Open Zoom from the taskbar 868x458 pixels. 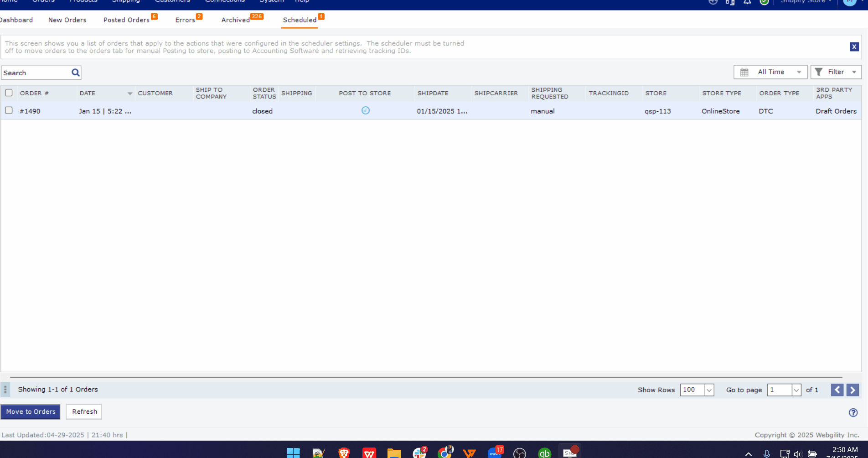click(495, 453)
